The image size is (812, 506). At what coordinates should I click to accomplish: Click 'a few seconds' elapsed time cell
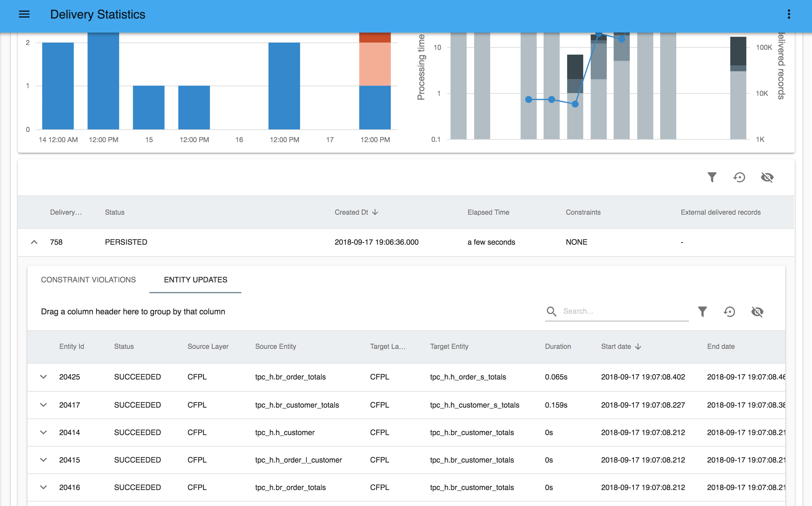click(x=491, y=242)
